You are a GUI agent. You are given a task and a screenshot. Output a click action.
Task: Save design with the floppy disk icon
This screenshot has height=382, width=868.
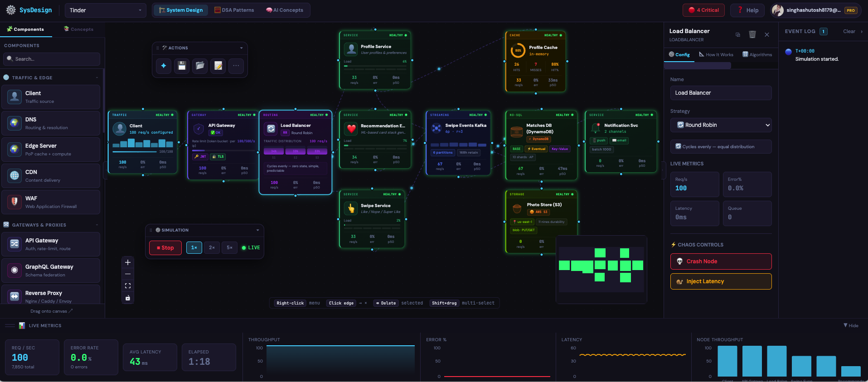coord(182,66)
